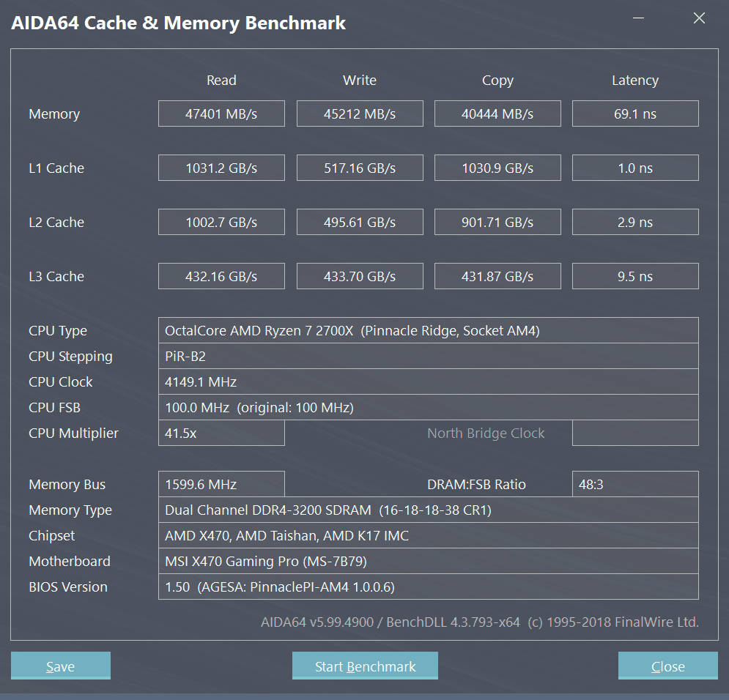Screen dimensions: 729x700
Task: Select the DRAM:FSB Ratio value
Action: coord(635,485)
